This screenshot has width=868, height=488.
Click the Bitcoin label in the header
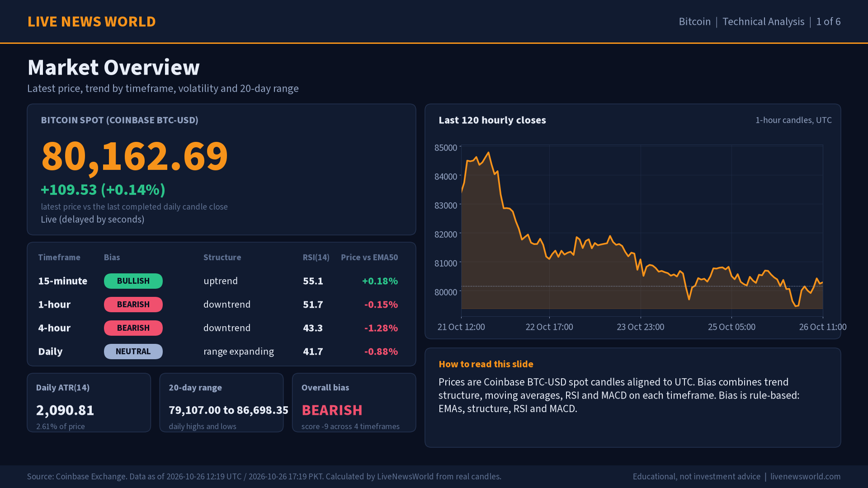click(x=694, y=22)
